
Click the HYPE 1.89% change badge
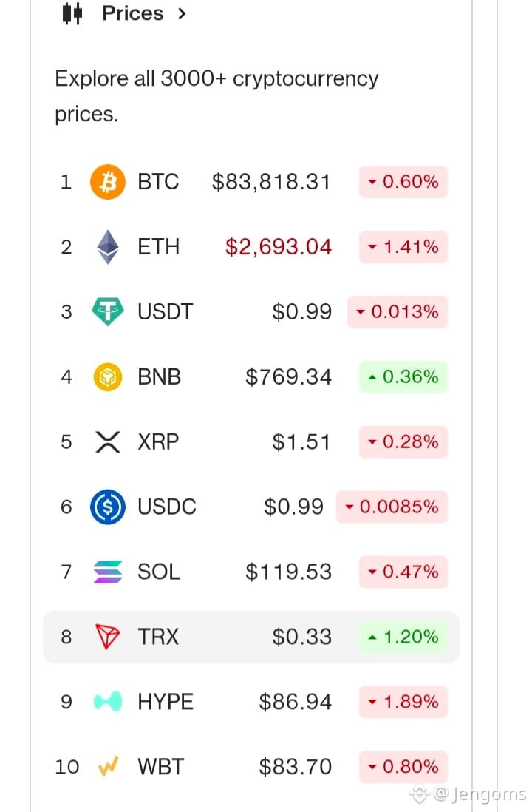pyautogui.click(x=403, y=702)
